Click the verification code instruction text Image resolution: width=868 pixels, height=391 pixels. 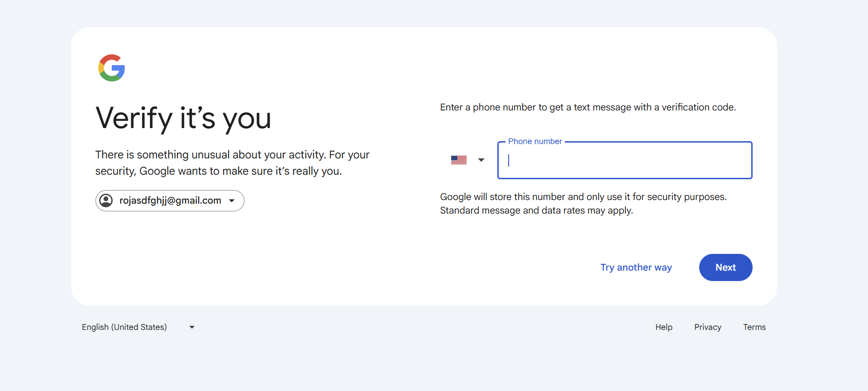(x=588, y=107)
